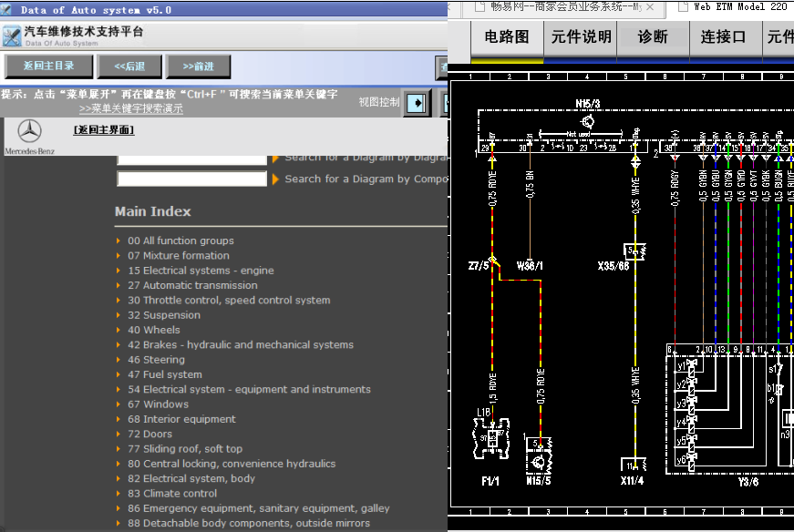Screen dimensions: 794x532
Task: Open 80 Central locking, convenience hydraulics
Action: 232,464
